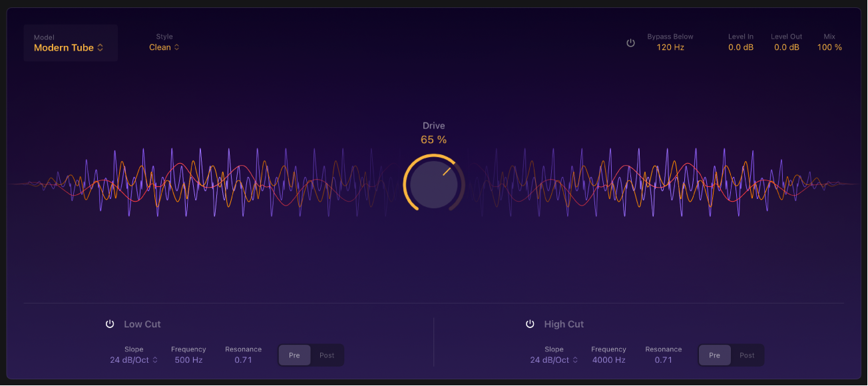Click the Drive 65 % value

click(x=434, y=140)
